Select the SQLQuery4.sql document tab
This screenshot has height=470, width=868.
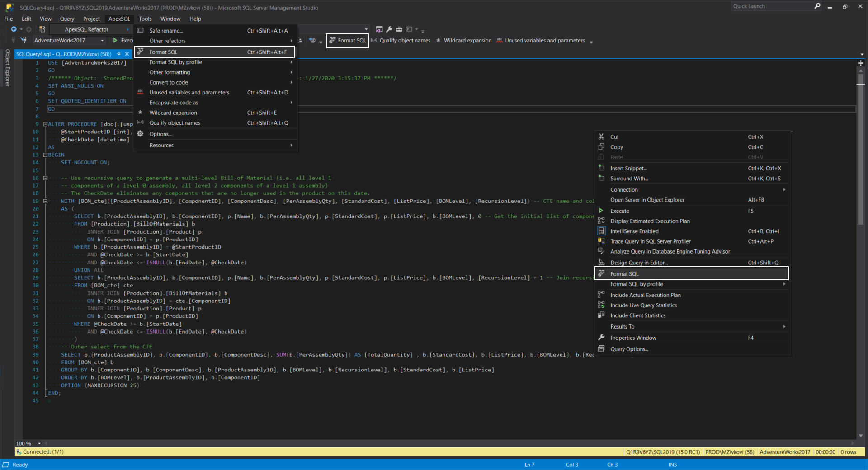[63, 54]
